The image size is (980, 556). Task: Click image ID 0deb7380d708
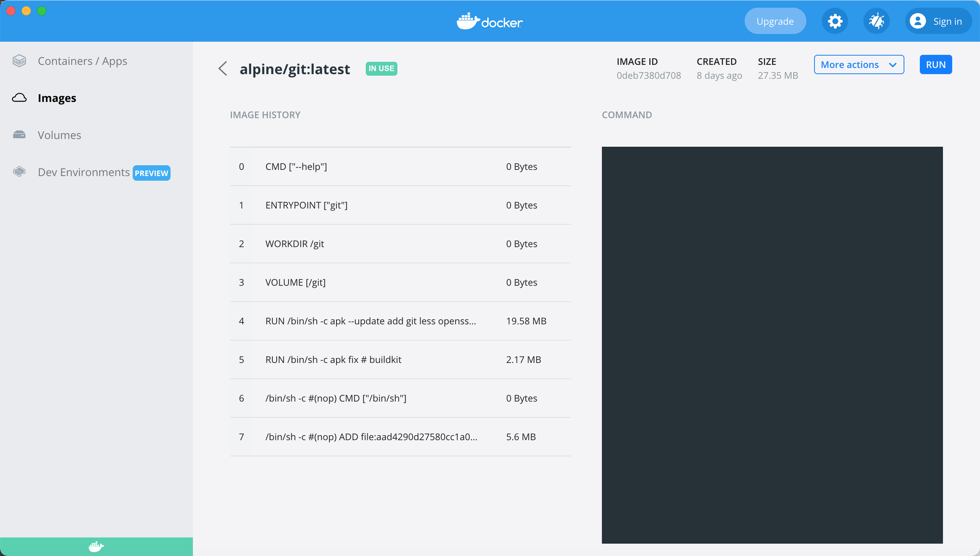coord(649,75)
